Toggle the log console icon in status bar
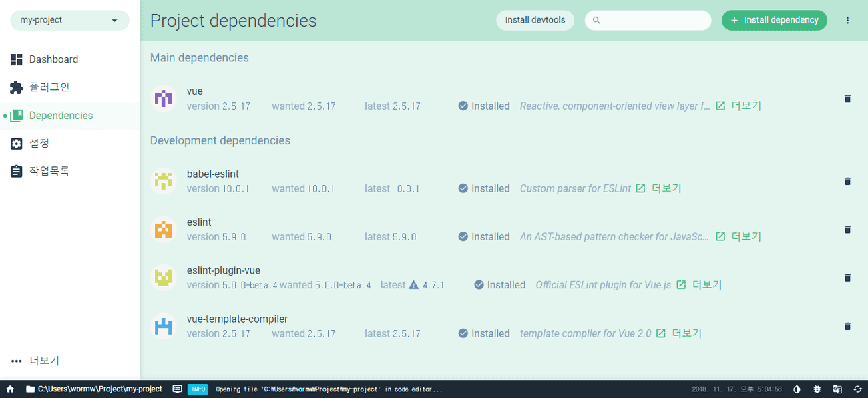Image resolution: width=868 pixels, height=398 pixels. pyautogui.click(x=177, y=389)
